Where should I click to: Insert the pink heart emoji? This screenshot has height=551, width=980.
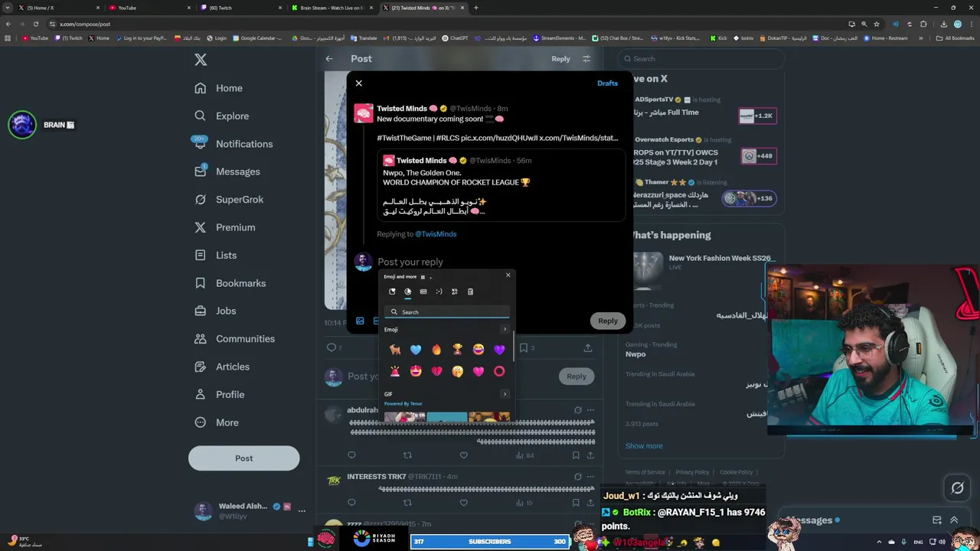(x=479, y=371)
